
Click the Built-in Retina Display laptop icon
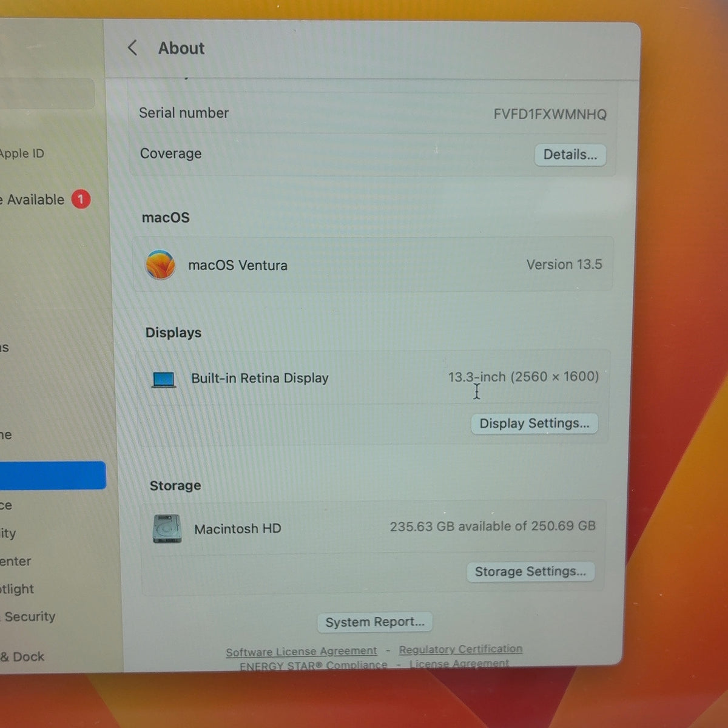164,380
